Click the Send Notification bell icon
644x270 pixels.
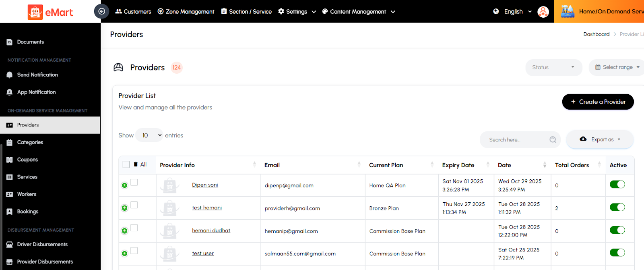click(10, 75)
